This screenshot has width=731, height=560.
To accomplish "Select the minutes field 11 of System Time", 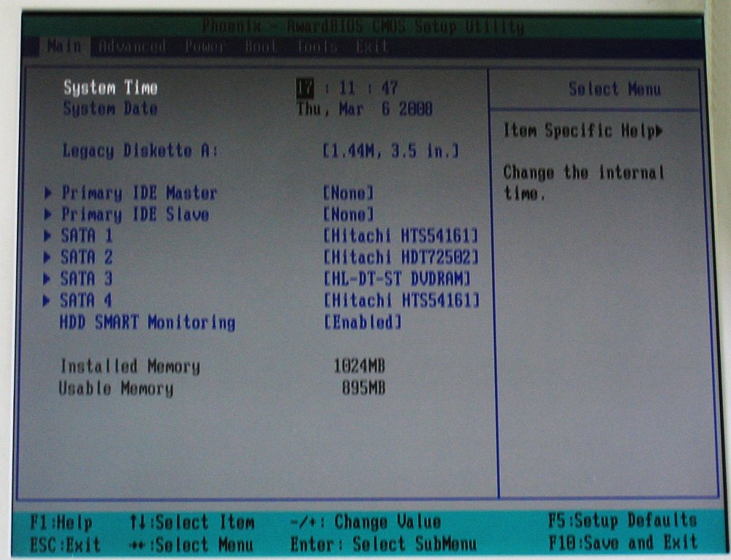I will coord(346,88).
